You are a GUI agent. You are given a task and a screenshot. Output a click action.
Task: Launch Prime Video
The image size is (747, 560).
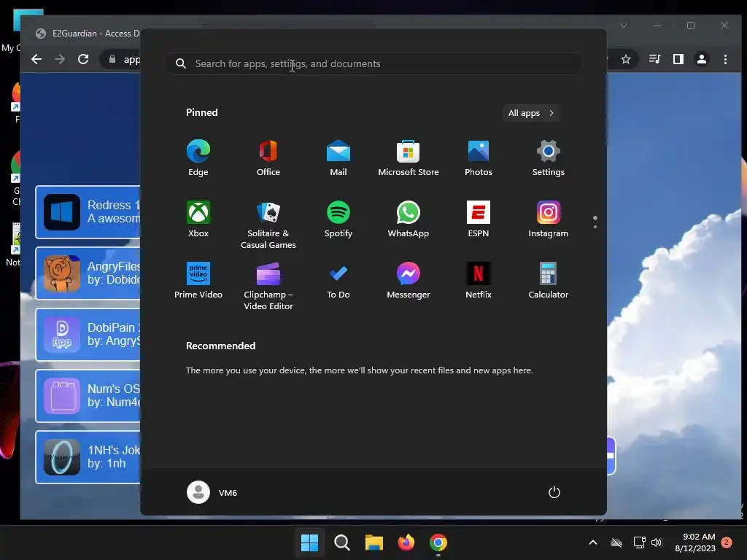click(198, 281)
